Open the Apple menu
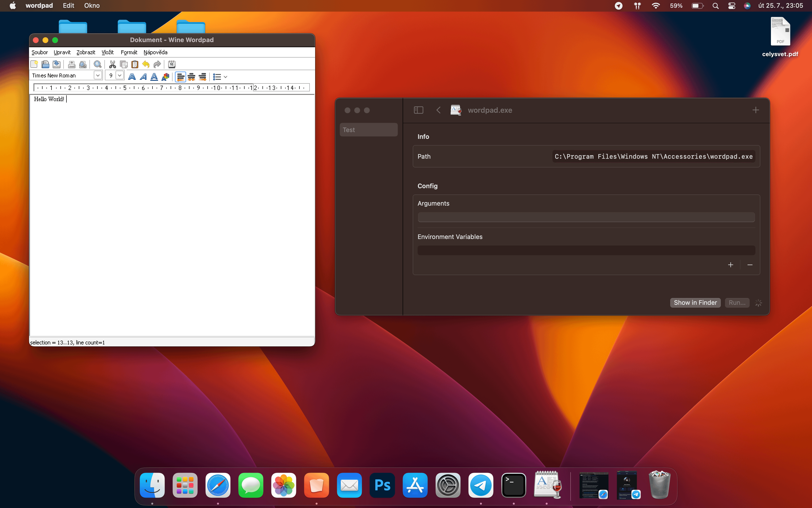 (12, 5)
